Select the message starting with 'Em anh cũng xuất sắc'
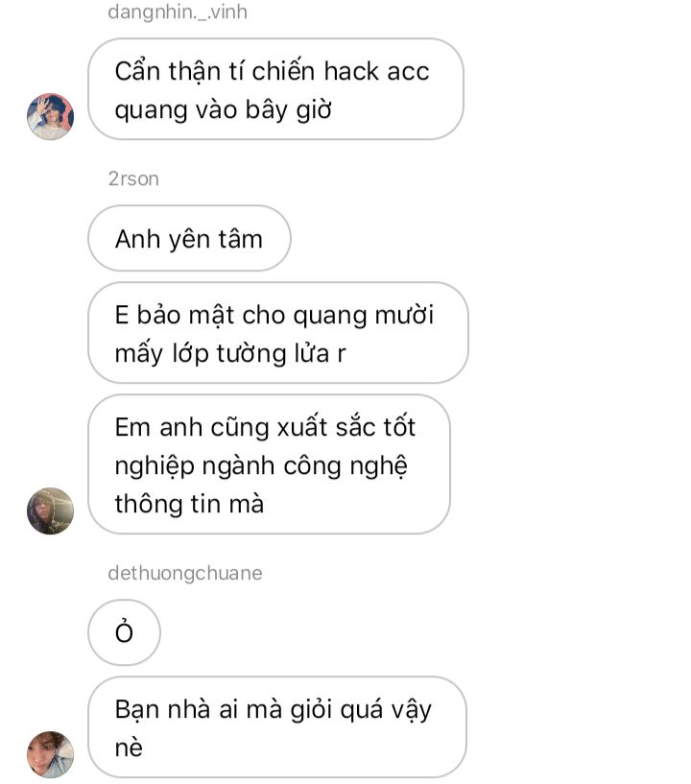Screen dimensions: 691x784 click(x=269, y=464)
